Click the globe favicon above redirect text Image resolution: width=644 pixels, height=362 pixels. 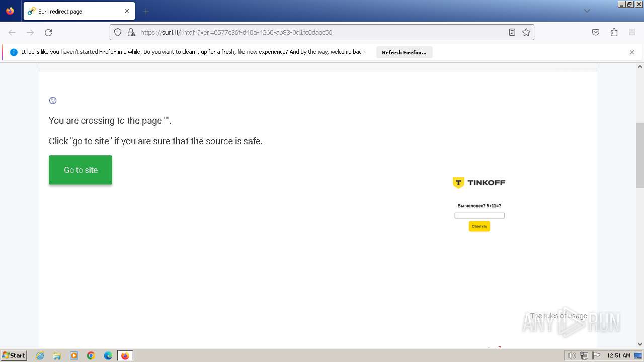[53, 101]
